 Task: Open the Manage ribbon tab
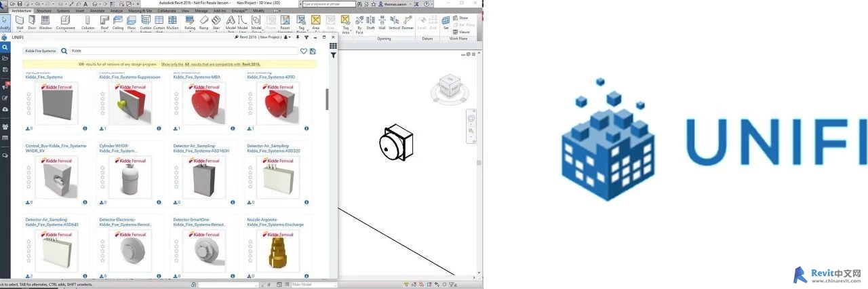[x=201, y=11]
